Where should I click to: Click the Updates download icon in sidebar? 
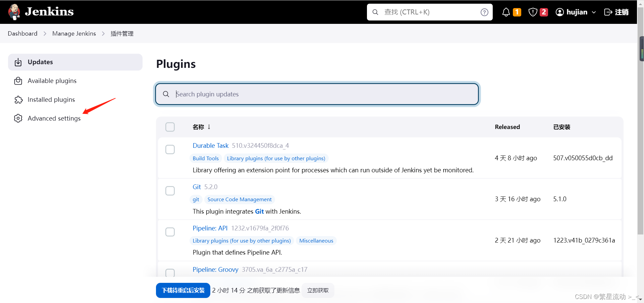(18, 62)
